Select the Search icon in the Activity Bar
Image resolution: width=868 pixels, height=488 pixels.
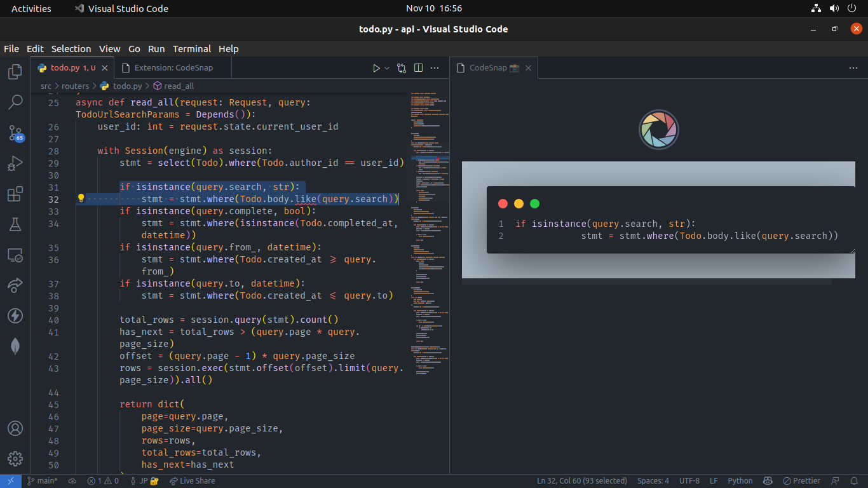(14, 102)
